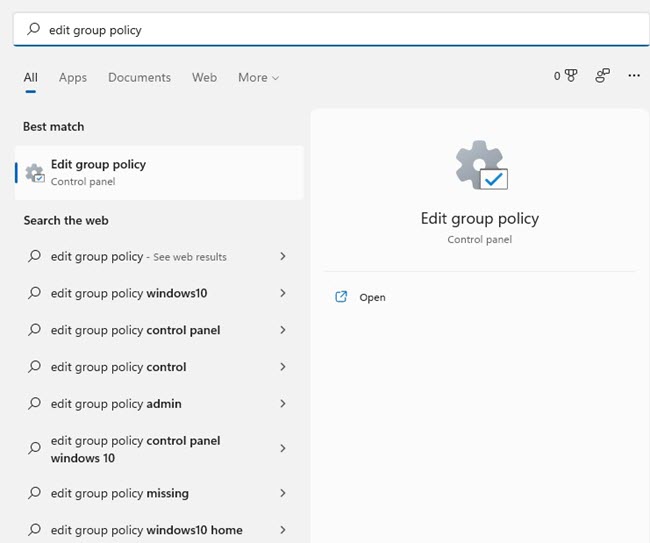Click the gear icon beside Edit group policy result
The height and width of the screenshot is (543, 650).
click(x=35, y=173)
